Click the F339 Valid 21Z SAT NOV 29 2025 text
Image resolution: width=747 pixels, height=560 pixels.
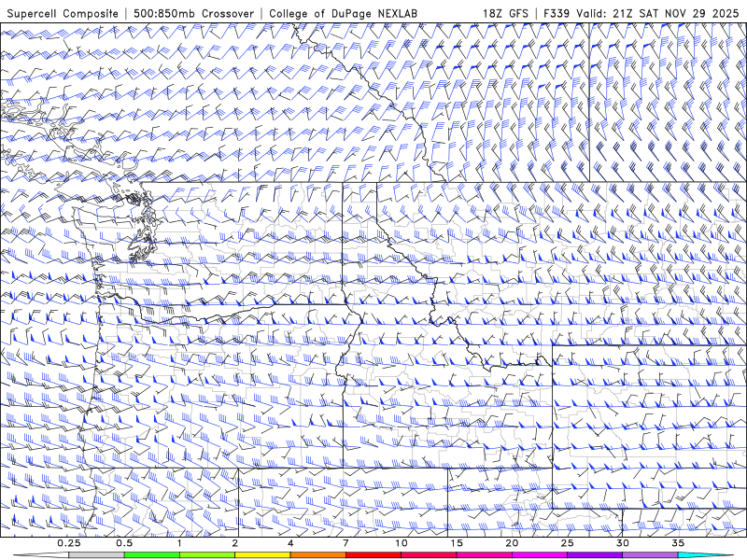pyautogui.click(x=641, y=13)
